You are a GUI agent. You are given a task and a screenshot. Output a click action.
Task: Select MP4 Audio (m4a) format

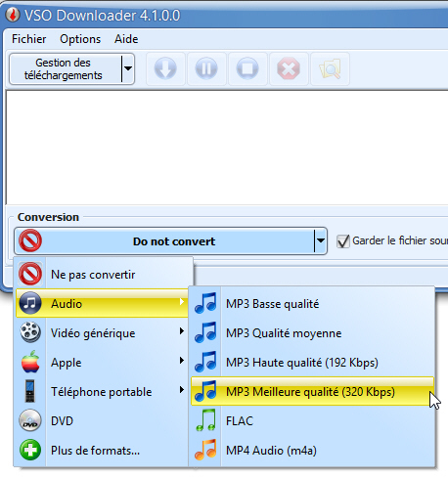point(312,450)
